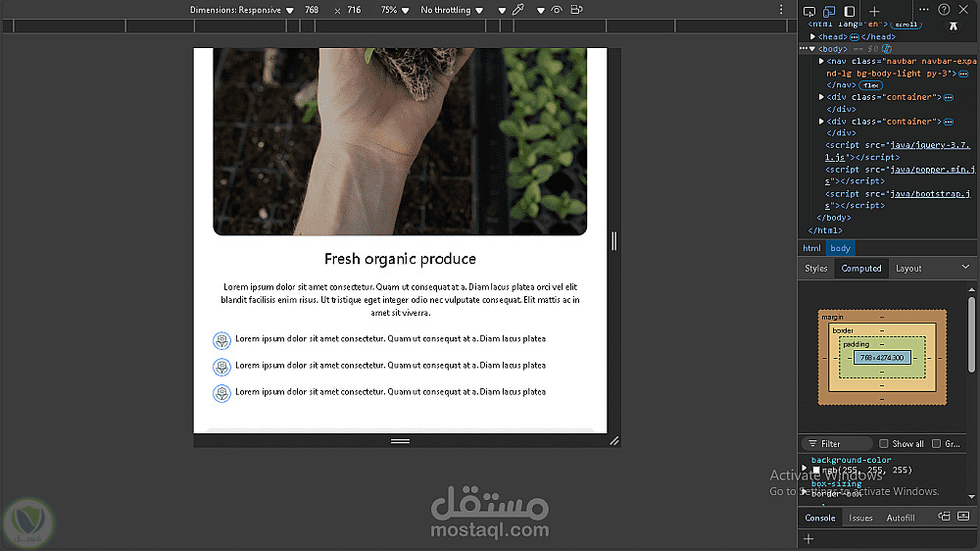Image resolution: width=980 pixels, height=551 pixels.
Task: Click the third list bullet icon on page
Action: tap(221, 393)
